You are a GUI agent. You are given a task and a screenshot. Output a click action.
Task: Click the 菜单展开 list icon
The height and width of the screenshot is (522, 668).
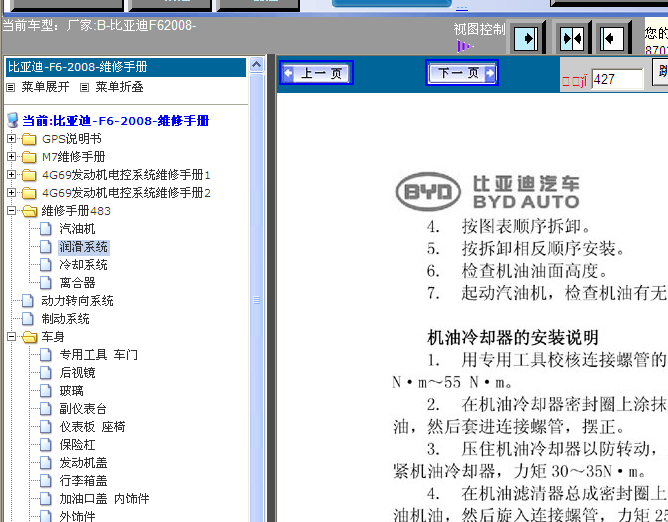coord(11,87)
